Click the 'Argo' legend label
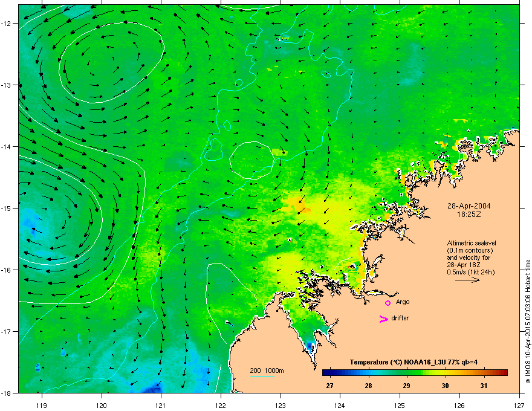532x411 pixels. [x=403, y=302]
